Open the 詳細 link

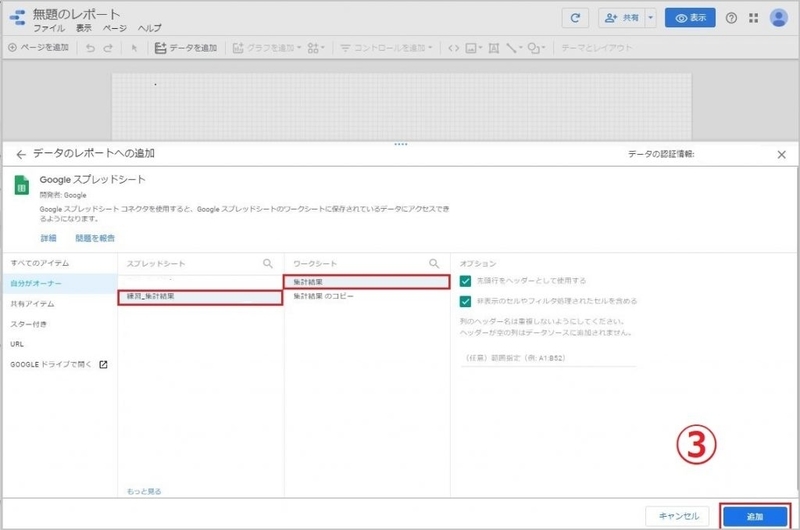(48, 238)
